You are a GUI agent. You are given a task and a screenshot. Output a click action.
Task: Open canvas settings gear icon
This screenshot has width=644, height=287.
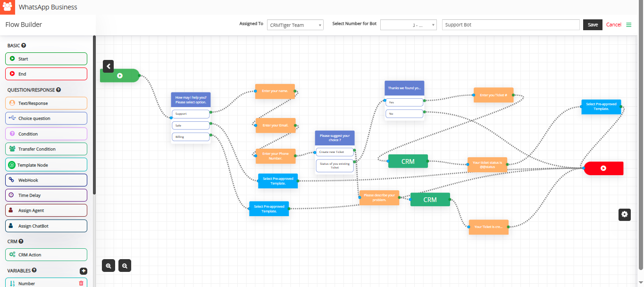[625, 214]
